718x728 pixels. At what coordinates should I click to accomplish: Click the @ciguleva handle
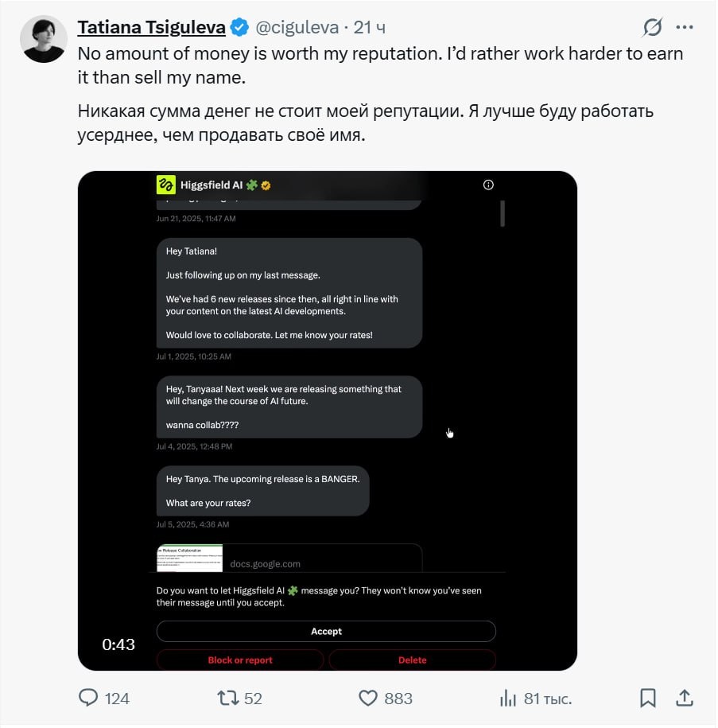coord(297,26)
